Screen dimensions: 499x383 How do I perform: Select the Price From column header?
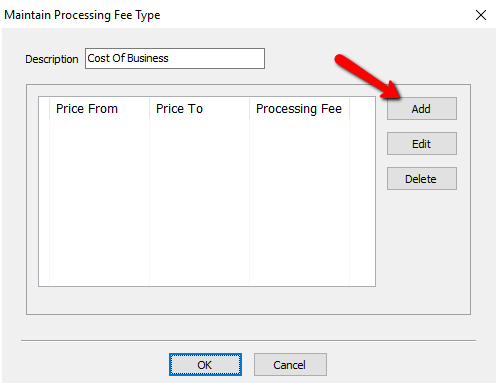point(99,108)
